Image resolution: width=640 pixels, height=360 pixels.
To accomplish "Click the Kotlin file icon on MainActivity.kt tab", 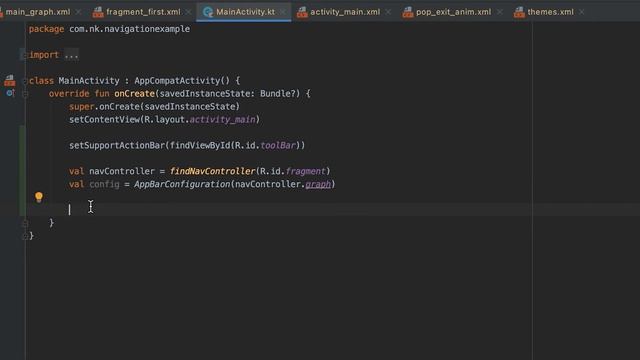I will click(208, 12).
